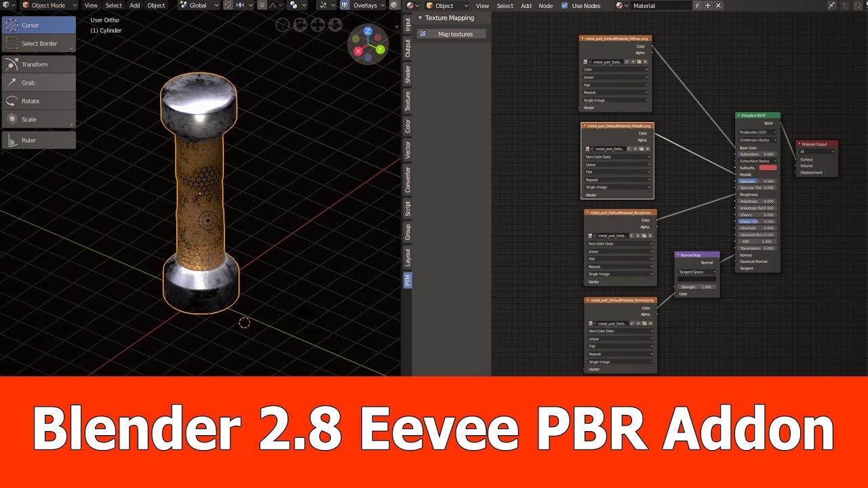Click the Normal Map Strength field
This screenshot has width=868, height=488.
pos(696,287)
